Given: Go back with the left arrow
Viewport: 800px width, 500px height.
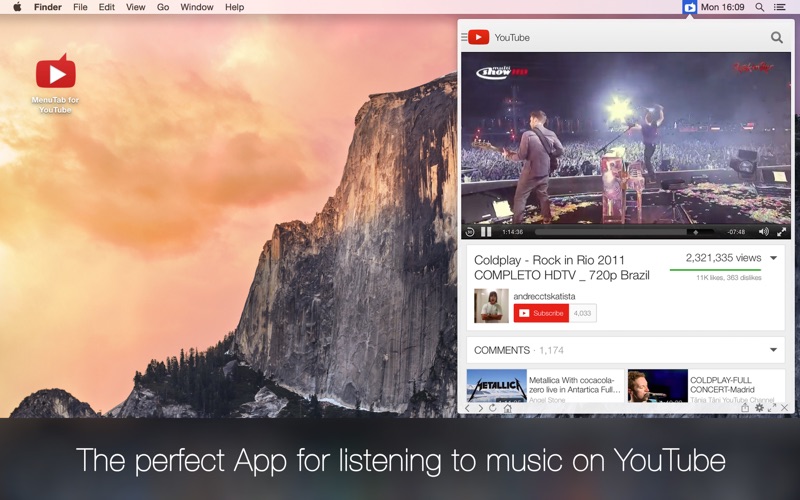Looking at the screenshot, I should point(467,408).
